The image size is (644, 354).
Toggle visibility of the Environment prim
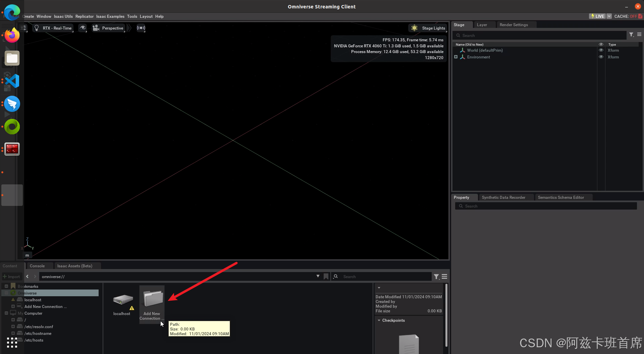[601, 57]
